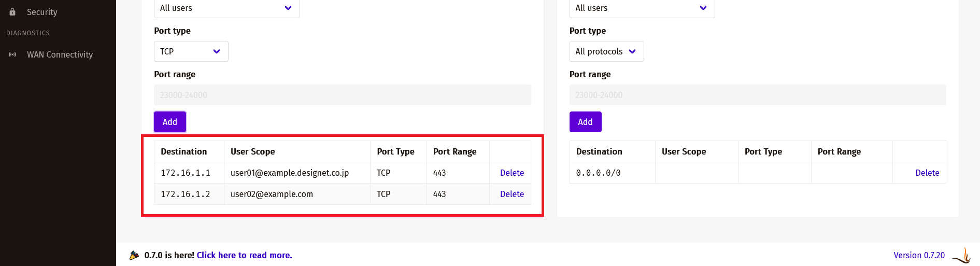Click the Version 0.7.20 link
Viewport: 980px width, 266px height.
[919, 255]
